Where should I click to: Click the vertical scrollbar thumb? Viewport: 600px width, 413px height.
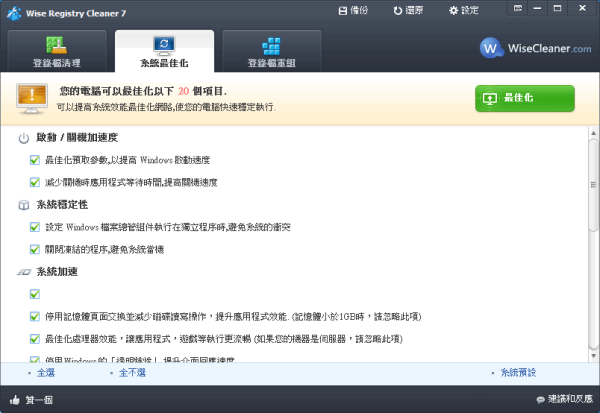coord(593,185)
